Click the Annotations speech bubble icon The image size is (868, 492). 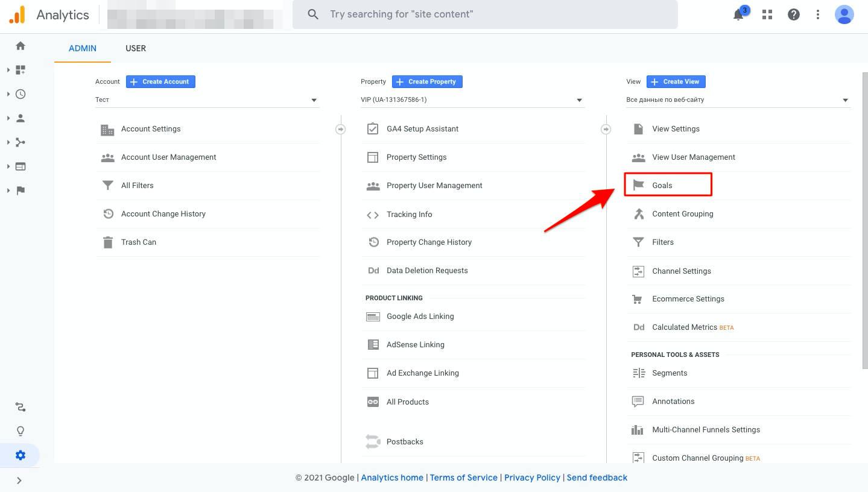pos(638,402)
